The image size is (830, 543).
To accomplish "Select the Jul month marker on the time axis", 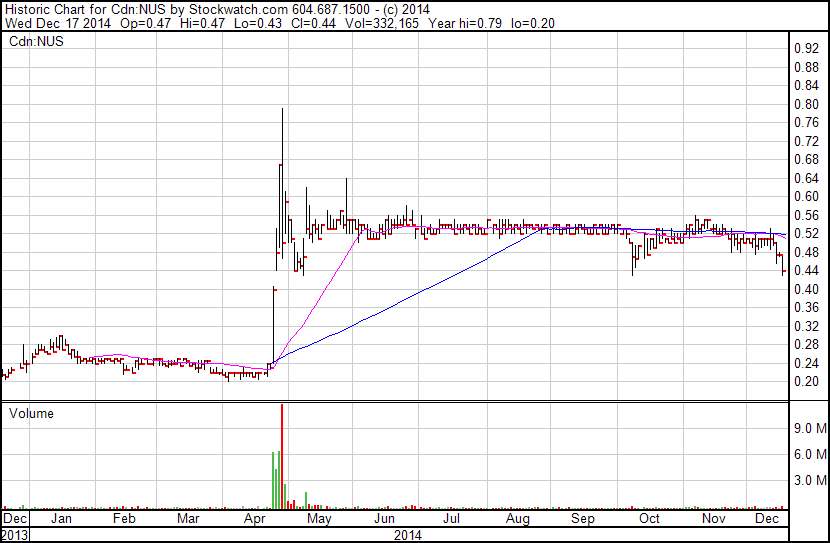I will [451, 520].
